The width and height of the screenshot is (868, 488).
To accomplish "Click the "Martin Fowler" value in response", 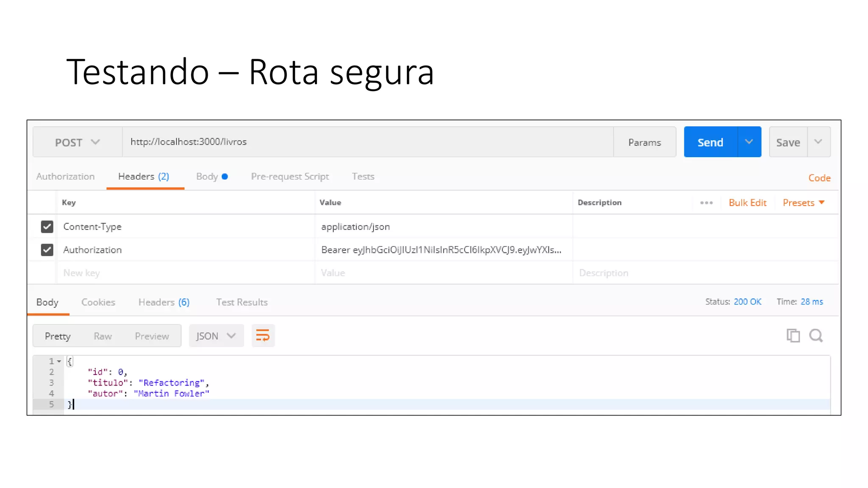I will (172, 394).
